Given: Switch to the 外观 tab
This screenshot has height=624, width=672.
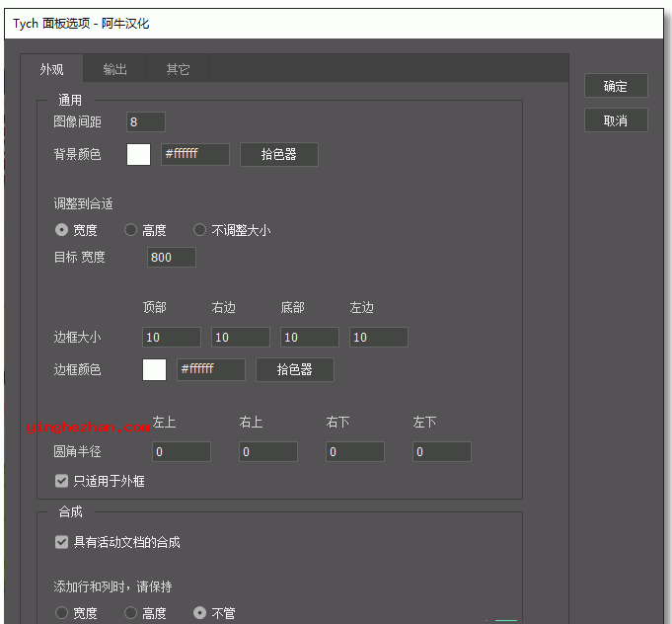Looking at the screenshot, I should 52,69.
